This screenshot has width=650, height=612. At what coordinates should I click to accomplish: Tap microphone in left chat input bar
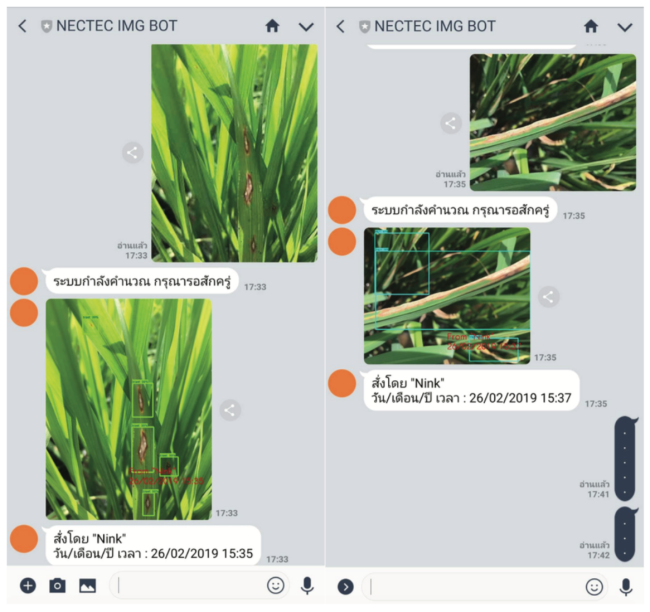pyautogui.click(x=307, y=586)
